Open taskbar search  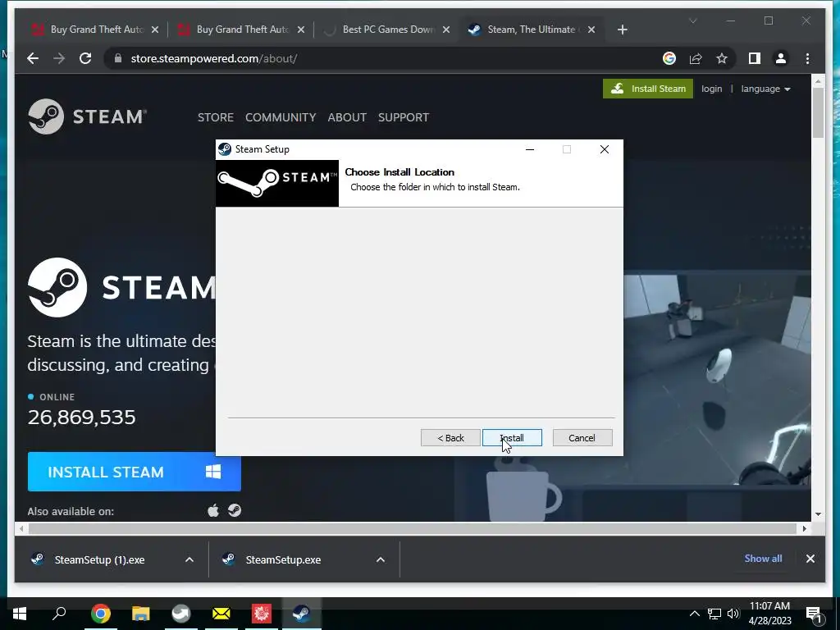point(59,614)
